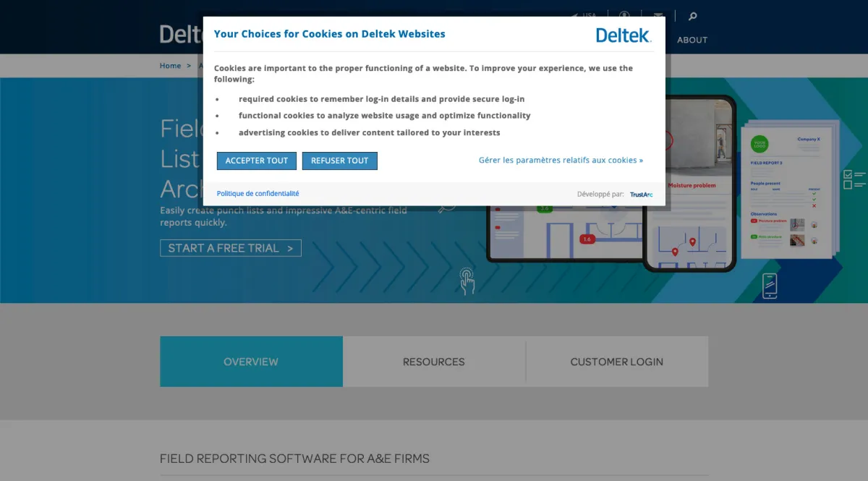868x481 pixels.
Task: Click 'FIELD REPORTING SOFTWARE FOR A&E FIRMS' heading
Action: pos(294,459)
